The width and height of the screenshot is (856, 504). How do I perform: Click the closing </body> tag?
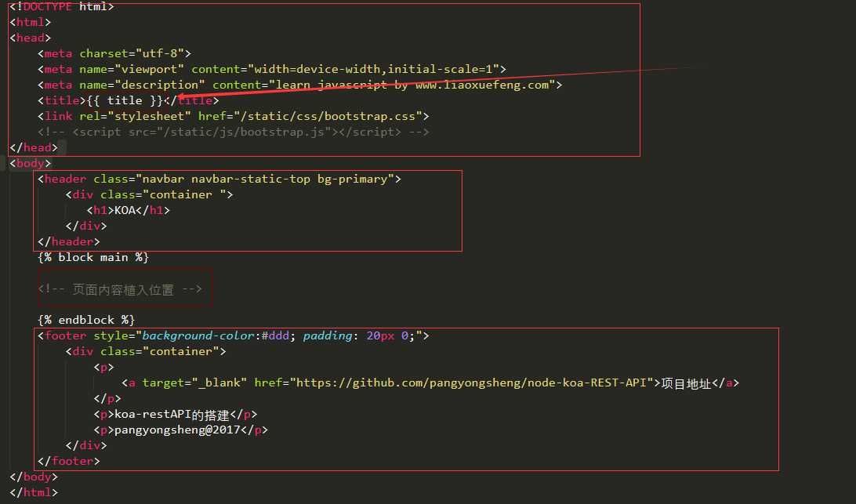point(33,477)
